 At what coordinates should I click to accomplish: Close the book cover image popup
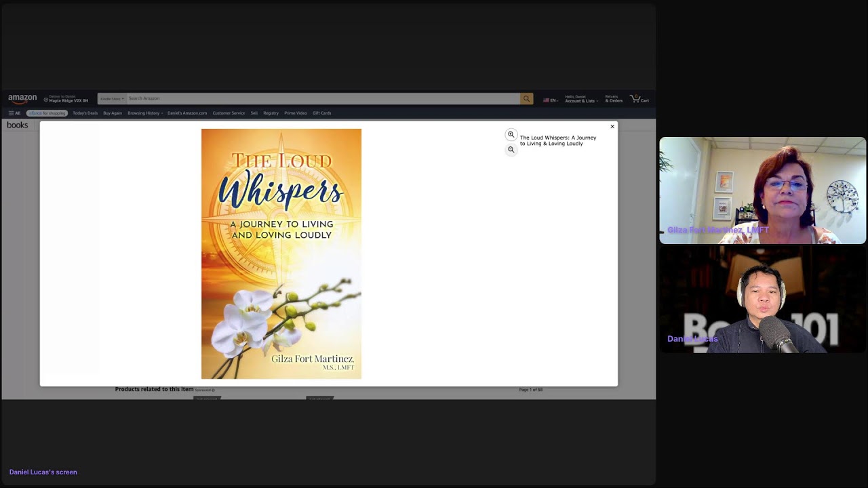tap(612, 127)
